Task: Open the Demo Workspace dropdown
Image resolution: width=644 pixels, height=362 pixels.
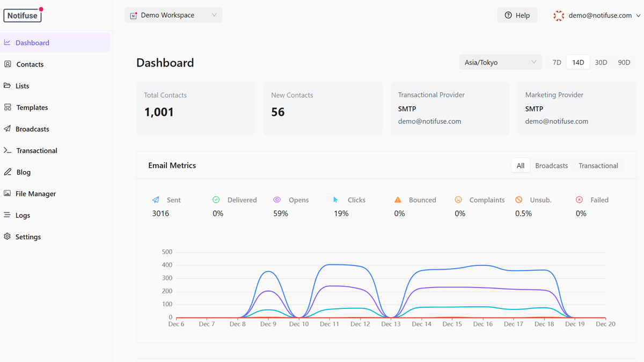Action: 173,15
